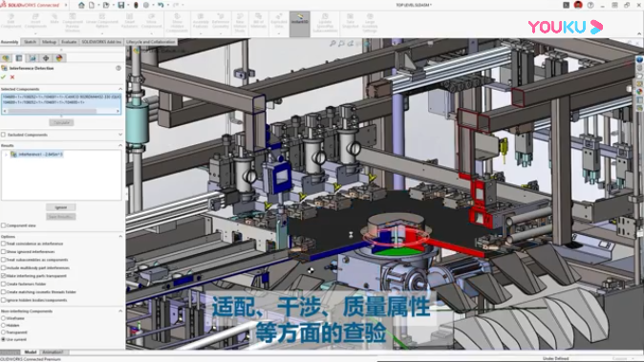Collapse the Non-interfering Components section
Image resolution: width=644 pixels, height=362 pixels.
(x=120, y=311)
